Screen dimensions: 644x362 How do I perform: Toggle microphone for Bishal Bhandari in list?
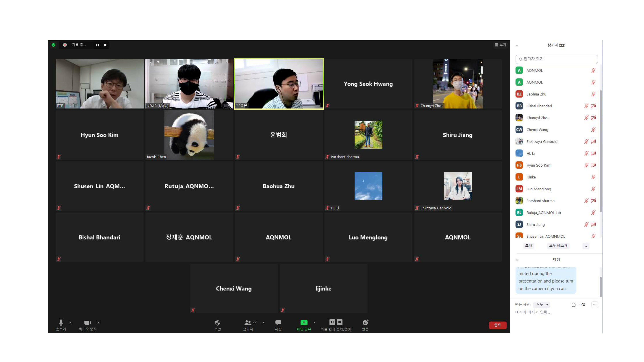pyautogui.click(x=586, y=106)
